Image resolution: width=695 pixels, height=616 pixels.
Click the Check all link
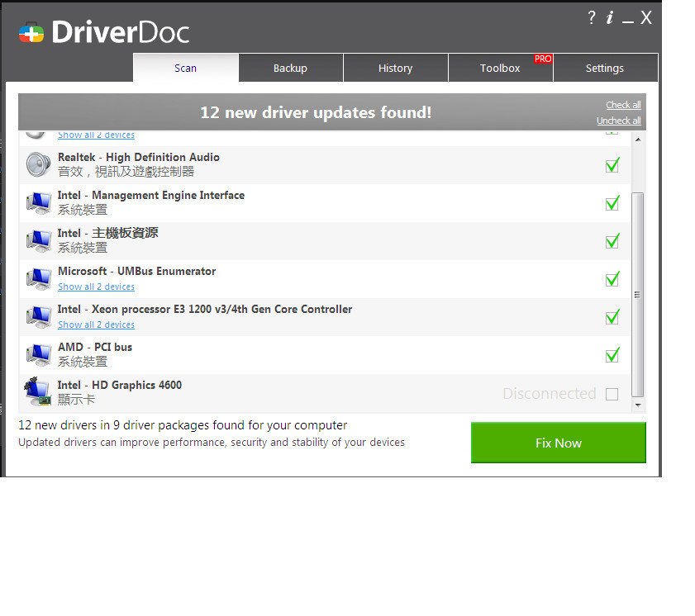pos(623,105)
